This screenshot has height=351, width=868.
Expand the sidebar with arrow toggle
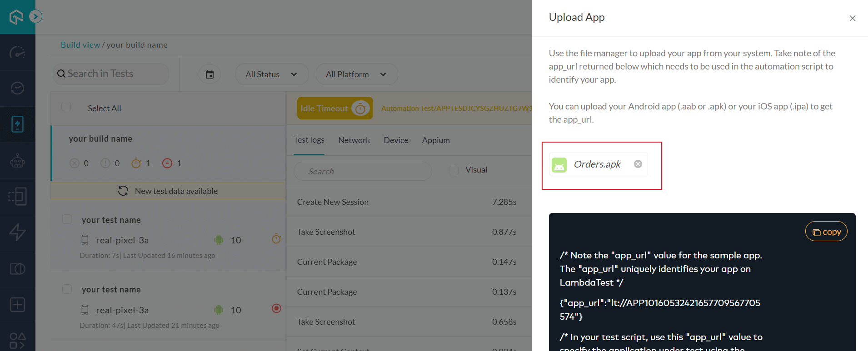click(35, 17)
